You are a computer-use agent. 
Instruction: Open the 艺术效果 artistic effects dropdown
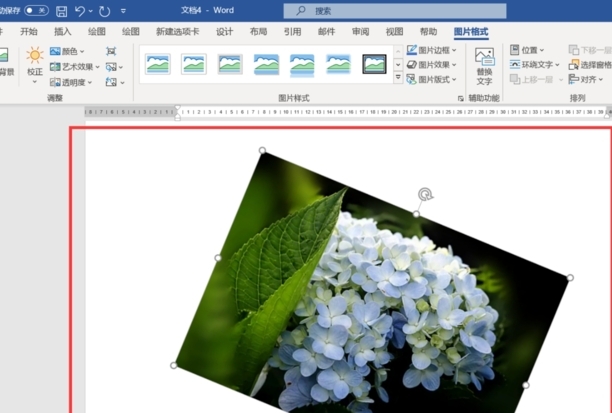(75, 67)
